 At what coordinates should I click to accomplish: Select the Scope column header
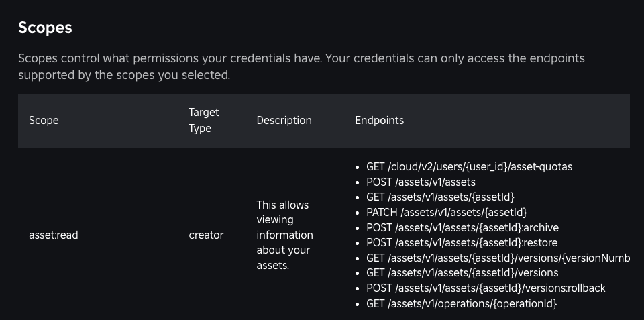coord(44,121)
